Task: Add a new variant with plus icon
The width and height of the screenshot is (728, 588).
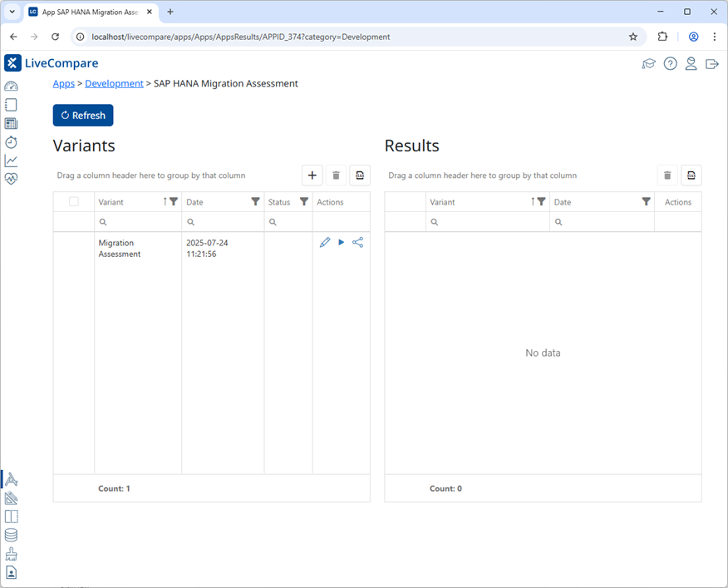Action: 312,175
